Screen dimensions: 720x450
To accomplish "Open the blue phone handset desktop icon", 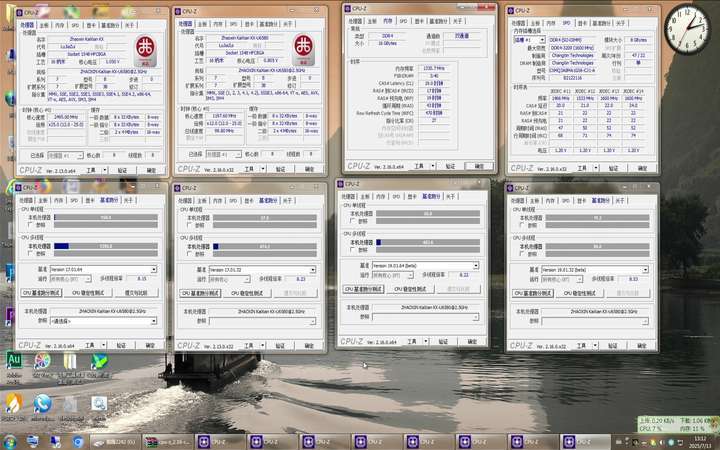I will pyautogui.click(x=42, y=404).
